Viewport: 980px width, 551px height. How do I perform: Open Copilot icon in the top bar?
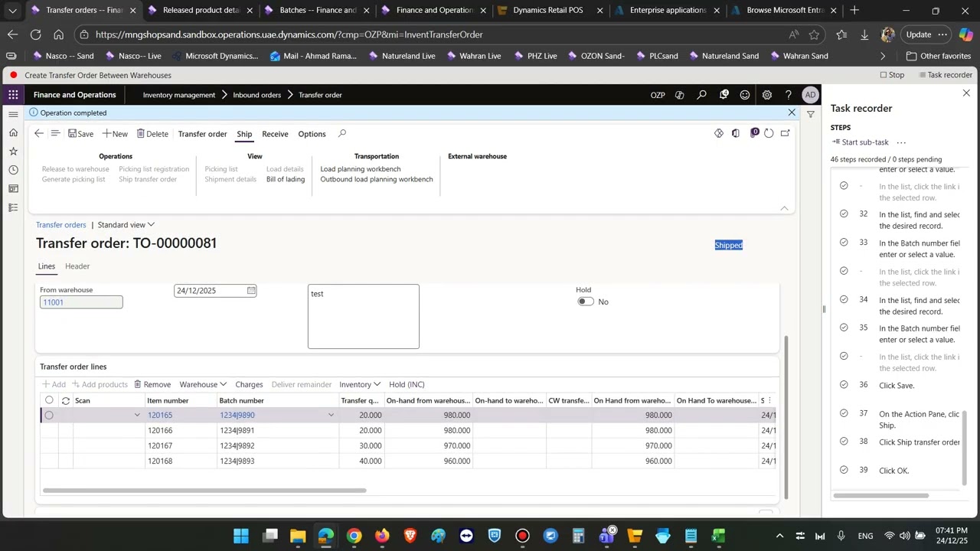click(x=679, y=95)
